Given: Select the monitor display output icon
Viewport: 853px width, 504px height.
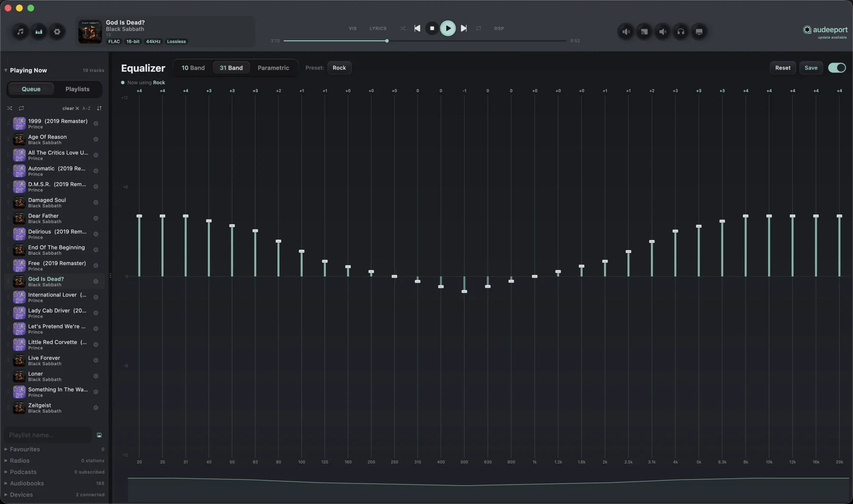Looking at the screenshot, I should 699,32.
